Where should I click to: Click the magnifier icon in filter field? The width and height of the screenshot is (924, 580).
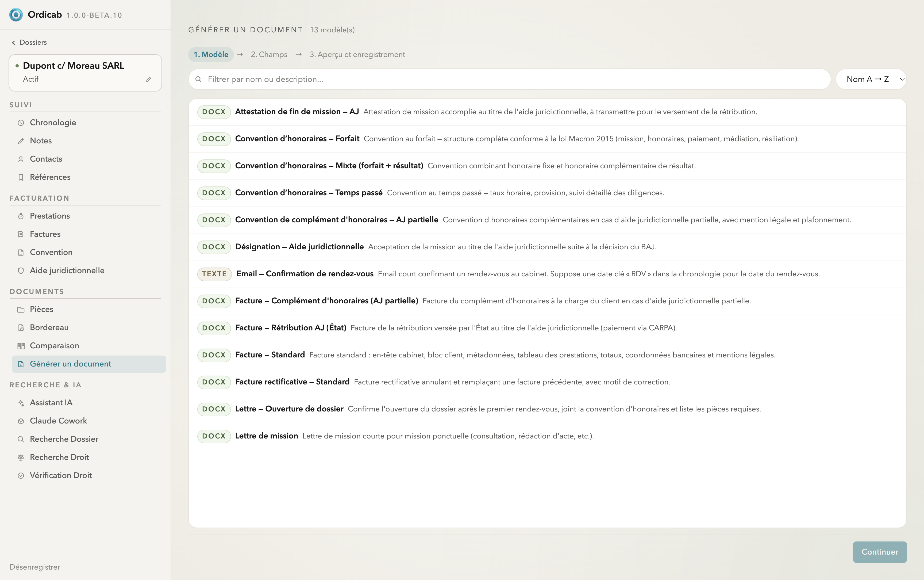point(199,79)
